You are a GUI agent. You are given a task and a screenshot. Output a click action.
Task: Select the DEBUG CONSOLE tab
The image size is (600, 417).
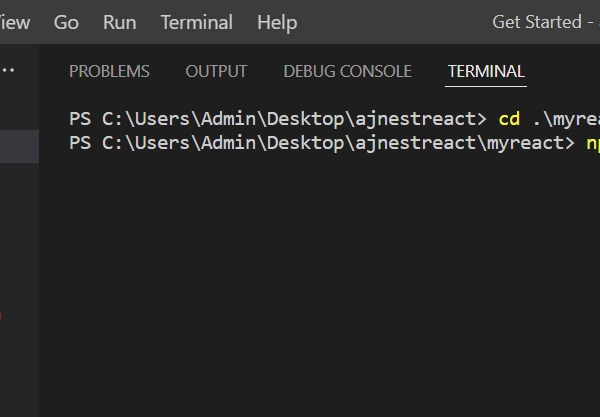point(347,71)
